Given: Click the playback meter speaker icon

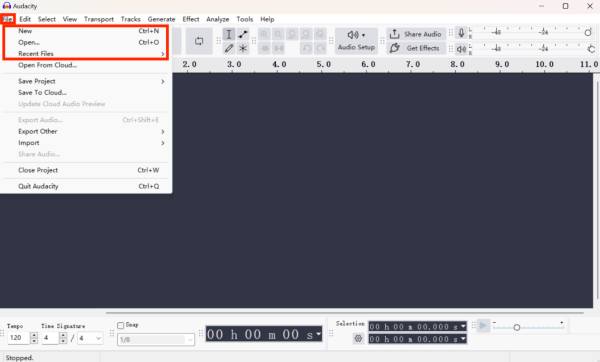Looking at the screenshot, I should point(461,49).
